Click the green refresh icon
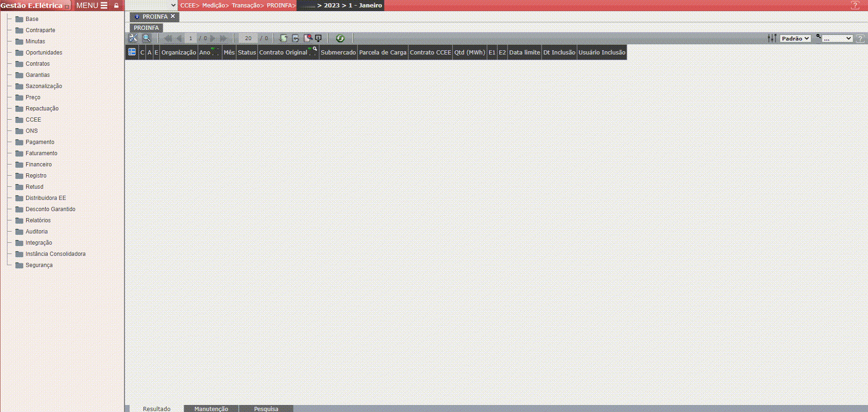The image size is (868, 412). click(340, 38)
